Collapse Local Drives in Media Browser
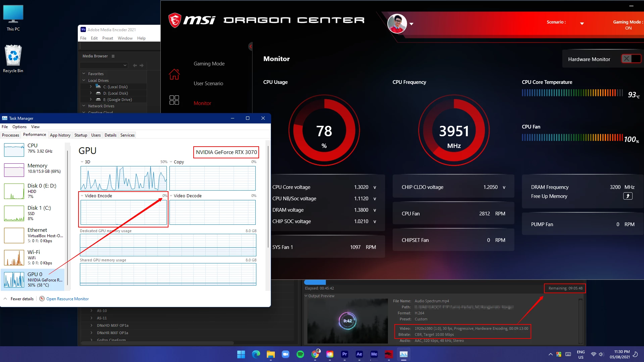 (84, 80)
